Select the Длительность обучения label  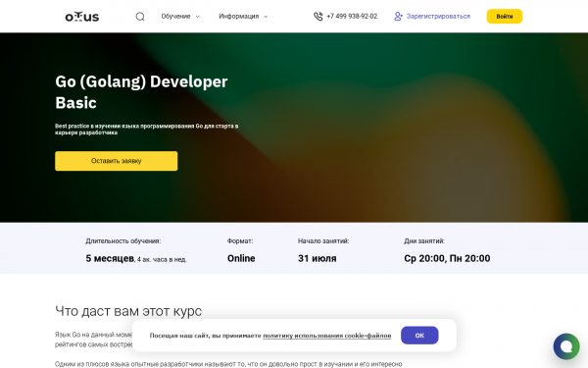123,241
